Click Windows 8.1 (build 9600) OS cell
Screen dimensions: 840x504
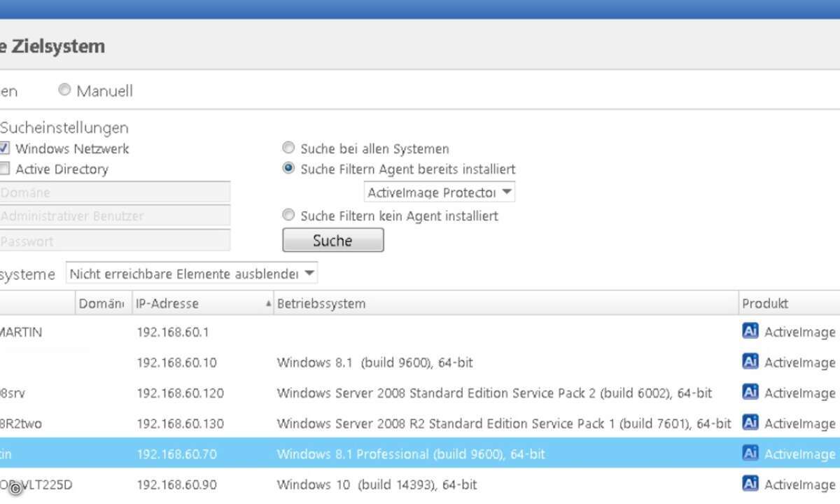pyautogui.click(x=375, y=363)
